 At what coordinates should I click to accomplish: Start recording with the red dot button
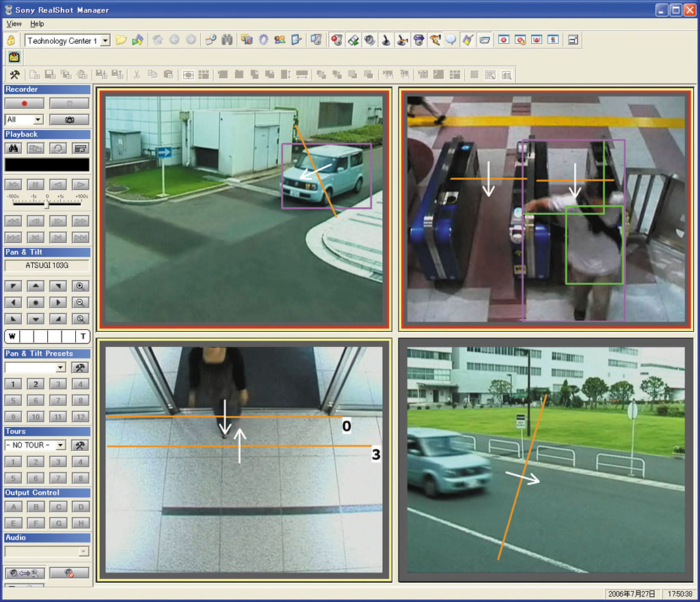pyautogui.click(x=25, y=103)
